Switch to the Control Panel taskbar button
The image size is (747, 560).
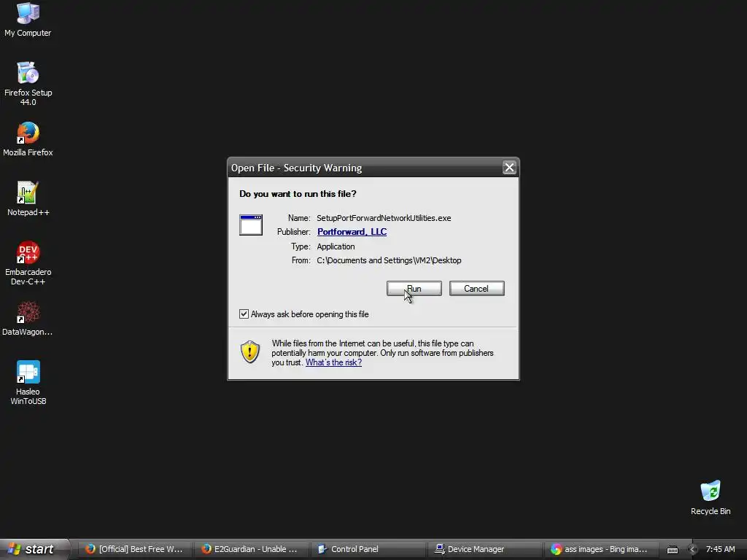(367, 549)
